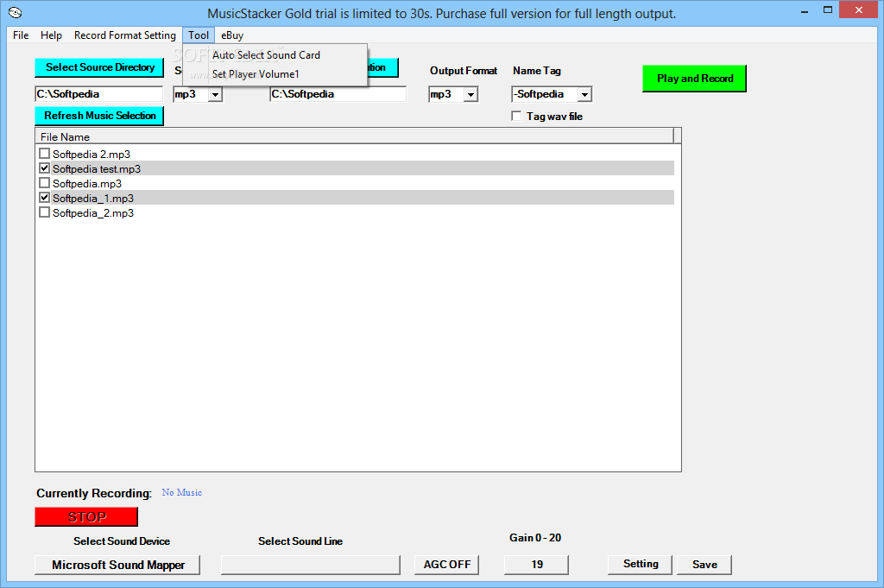The width and height of the screenshot is (884, 588).
Task: Click the gain value 19 button
Action: pos(536,565)
